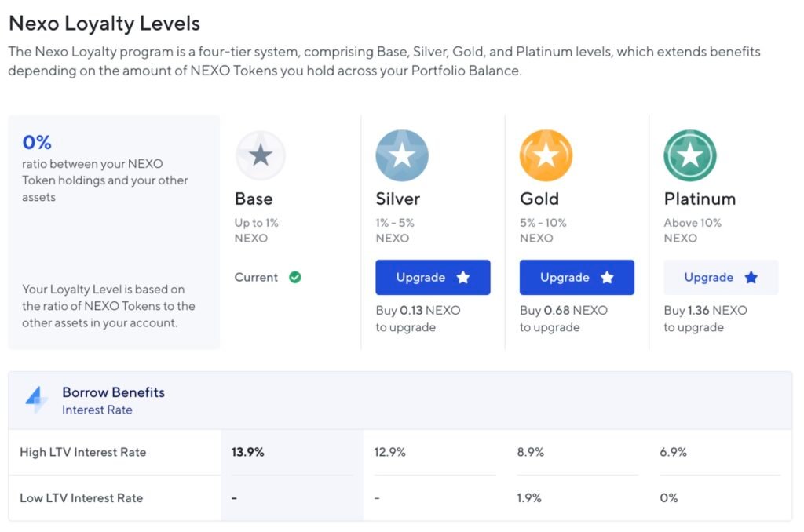Click the 0% NEXO ratio value
804x532 pixels.
point(37,142)
